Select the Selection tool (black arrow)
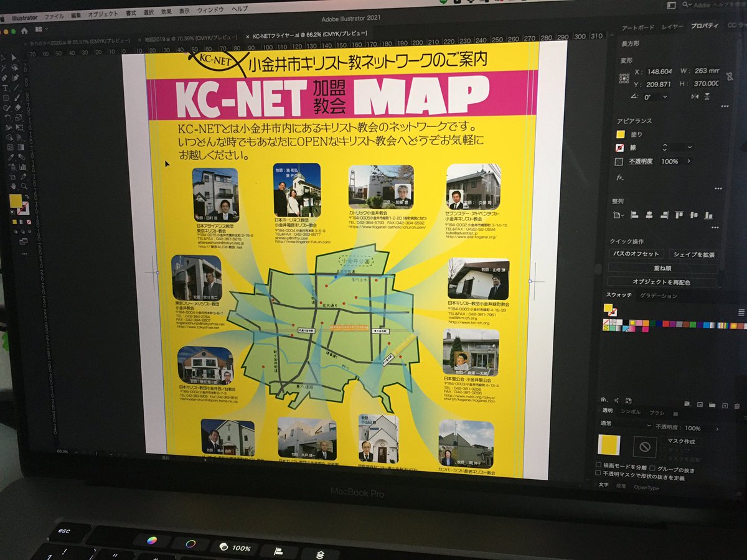The width and height of the screenshot is (747, 560). point(4,58)
